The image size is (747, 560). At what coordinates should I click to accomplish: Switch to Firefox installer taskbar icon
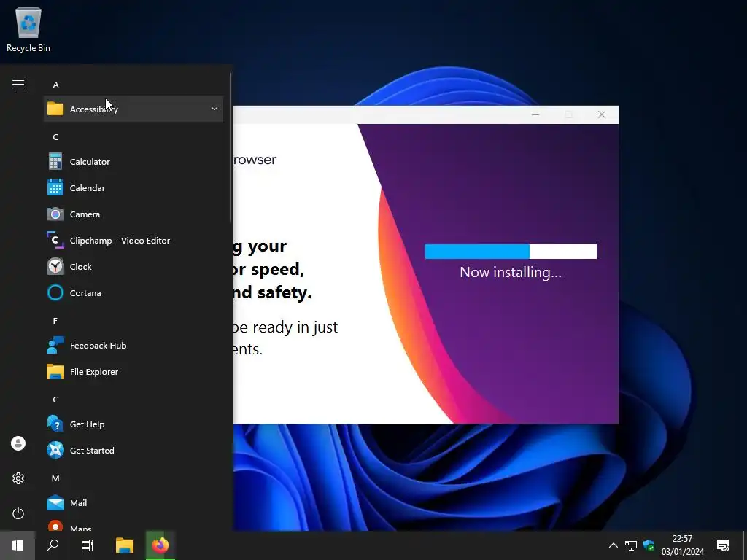[x=160, y=545]
